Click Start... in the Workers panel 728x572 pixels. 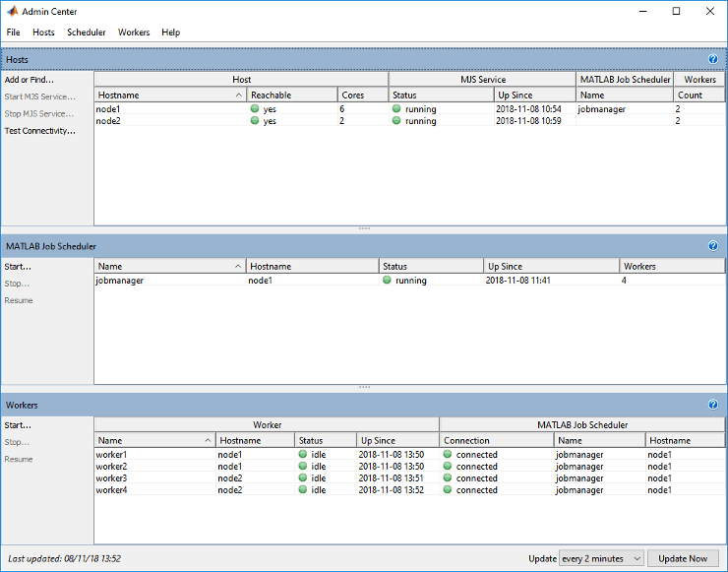pyautogui.click(x=18, y=425)
